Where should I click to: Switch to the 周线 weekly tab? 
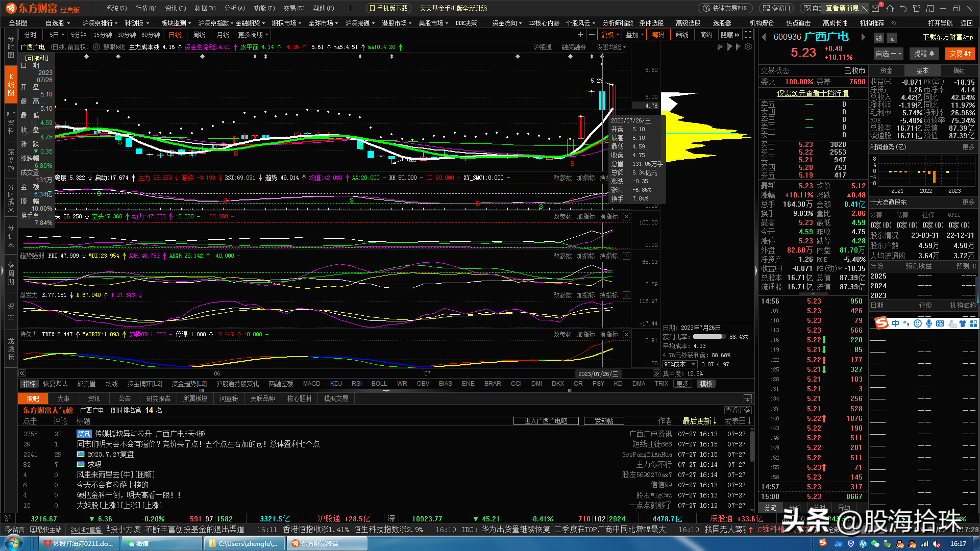click(x=199, y=35)
